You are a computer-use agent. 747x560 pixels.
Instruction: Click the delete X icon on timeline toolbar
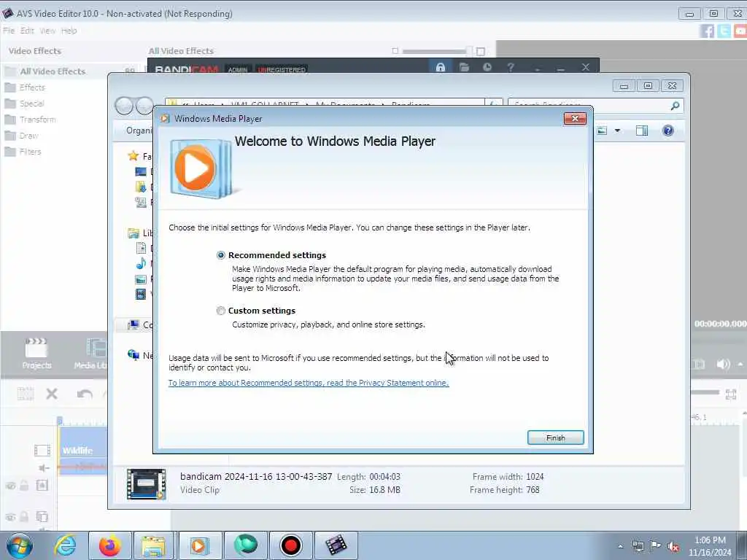tap(52, 394)
